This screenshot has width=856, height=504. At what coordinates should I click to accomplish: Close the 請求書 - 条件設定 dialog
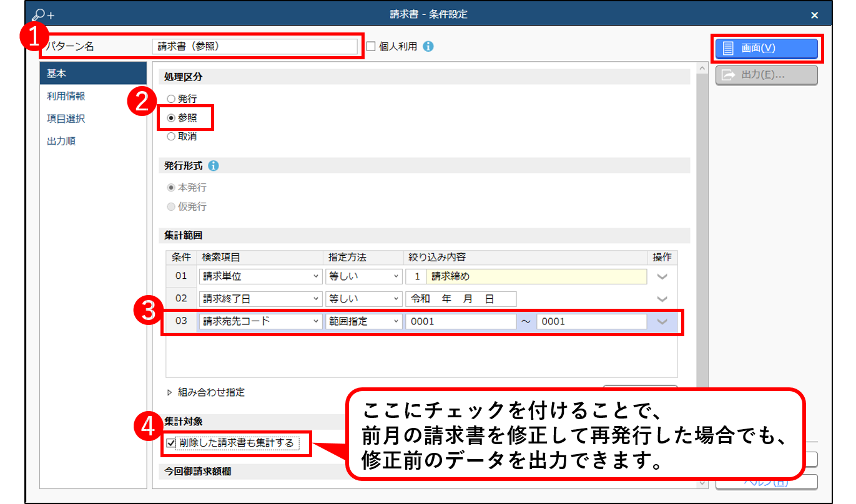(x=814, y=14)
